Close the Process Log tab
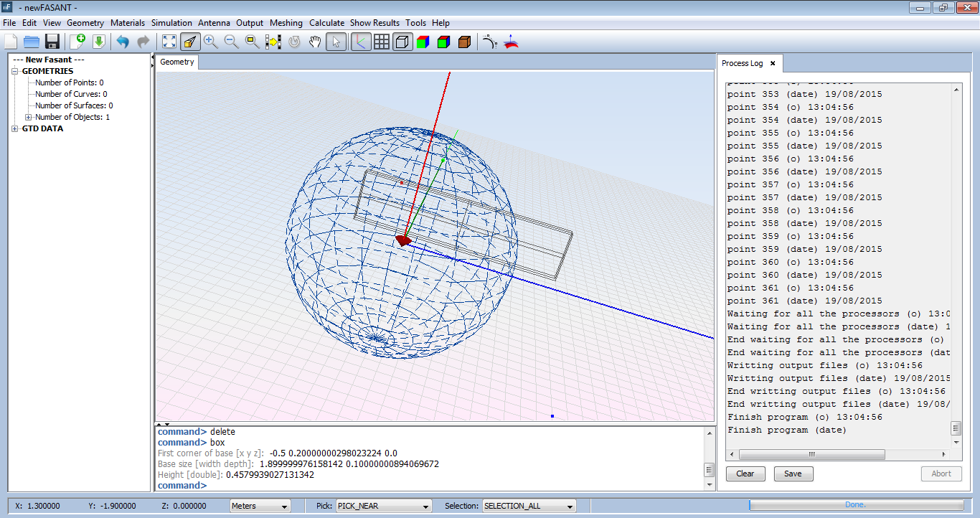The image size is (980, 518). pyautogui.click(x=773, y=63)
